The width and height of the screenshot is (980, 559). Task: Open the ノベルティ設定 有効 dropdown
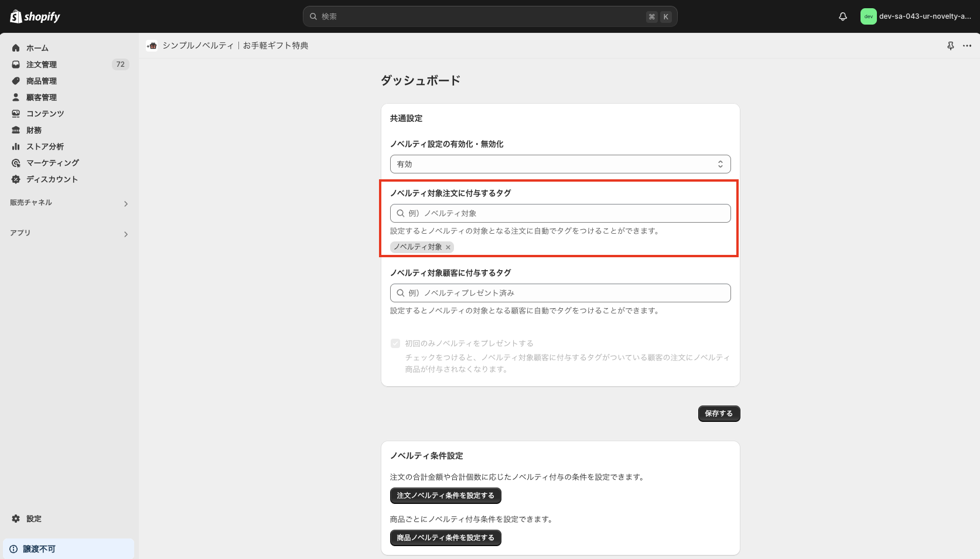click(559, 163)
